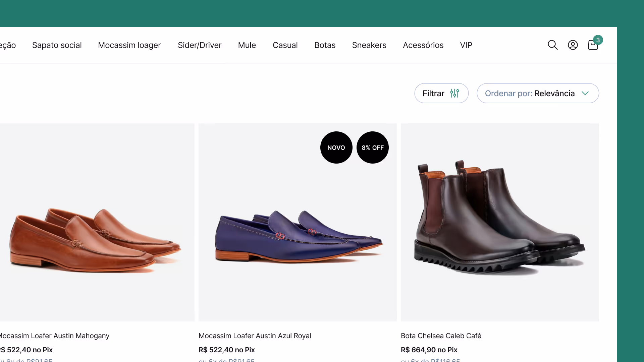Viewport: 644px width, 362px height.
Task: Click the 8% OFF discount badge
Action: coord(372,147)
